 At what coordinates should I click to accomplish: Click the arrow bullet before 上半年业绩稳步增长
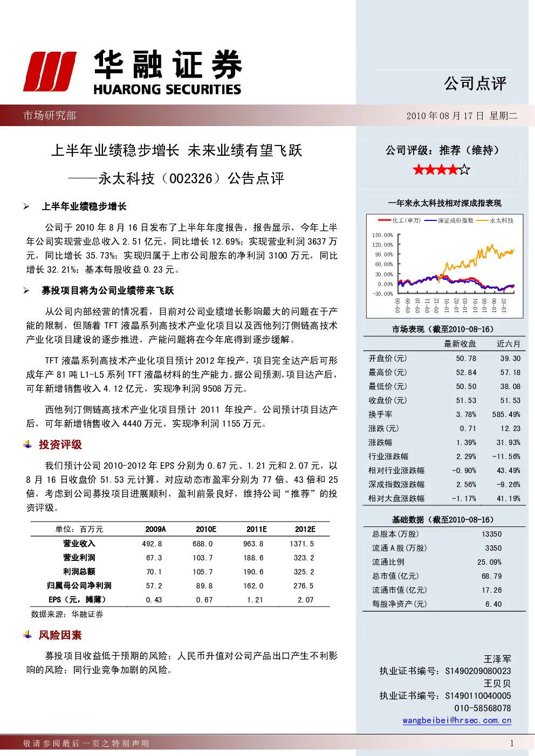(26, 206)
